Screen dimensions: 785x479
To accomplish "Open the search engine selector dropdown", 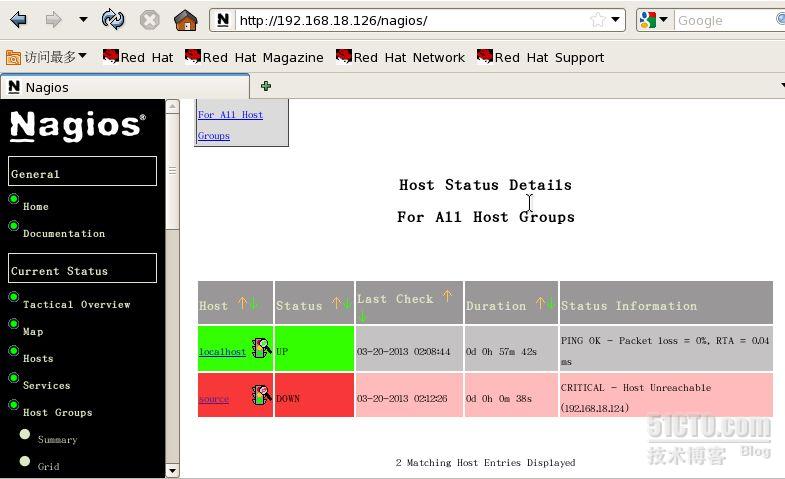I will tap(653, 20).
